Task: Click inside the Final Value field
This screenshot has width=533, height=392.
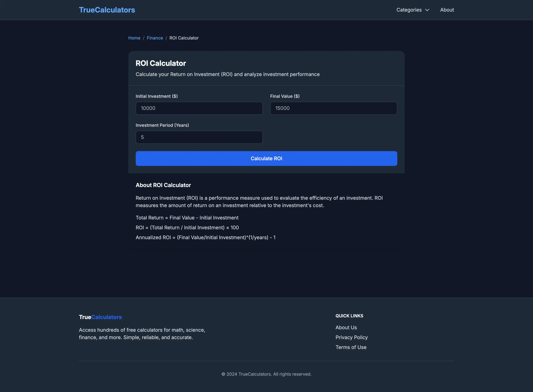Action: coord(333,108)
